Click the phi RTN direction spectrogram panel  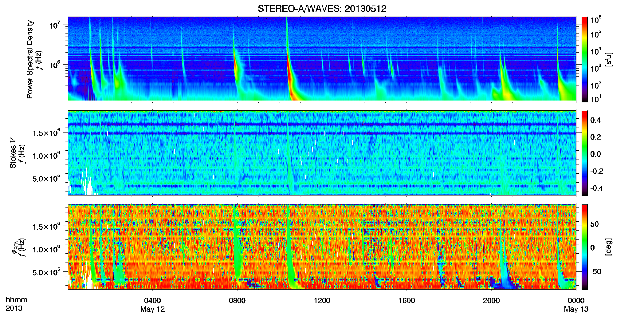click(x=322, y=247)
